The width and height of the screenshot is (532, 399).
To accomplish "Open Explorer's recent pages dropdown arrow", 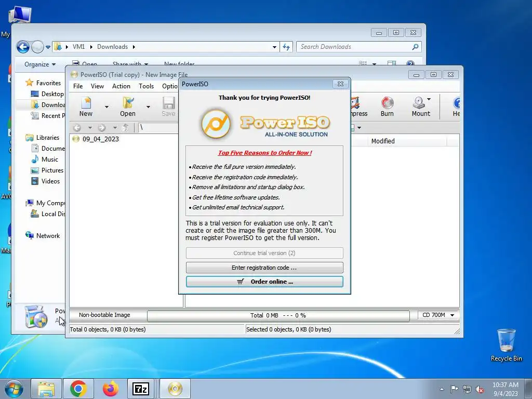I will click(x=48, y=47).
